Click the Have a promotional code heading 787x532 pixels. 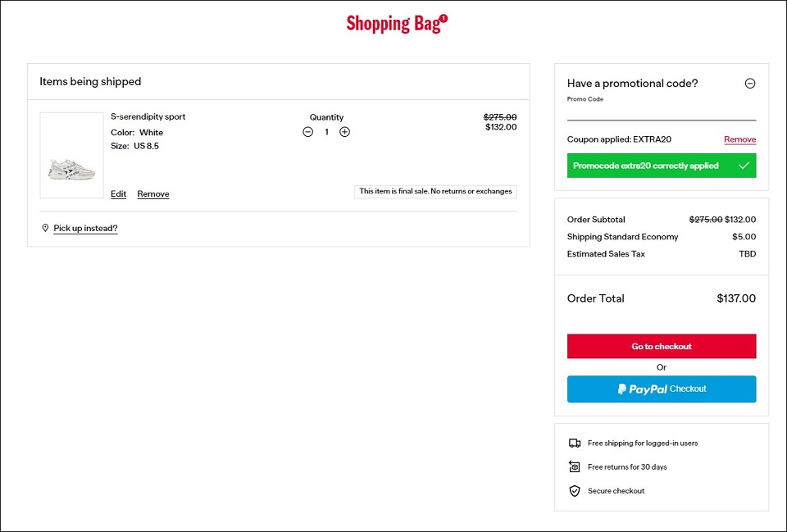632,84
